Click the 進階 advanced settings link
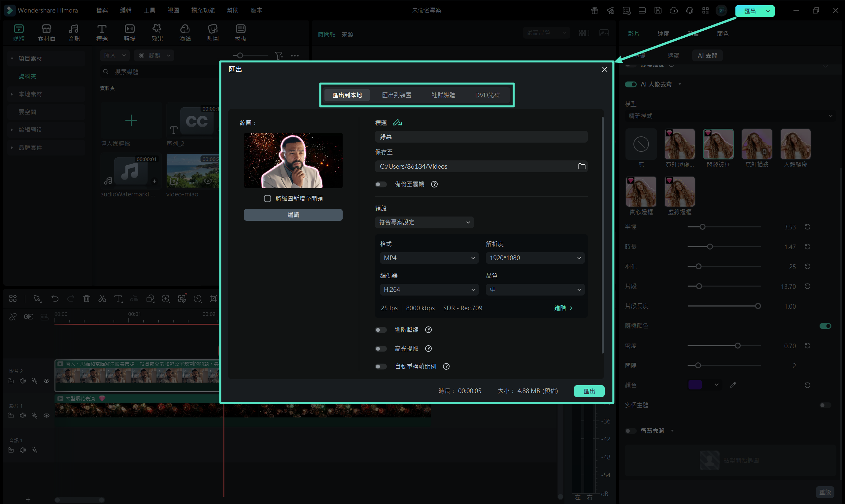The width and height of the screenshot is (845, 504). click(x=563, y=308)
